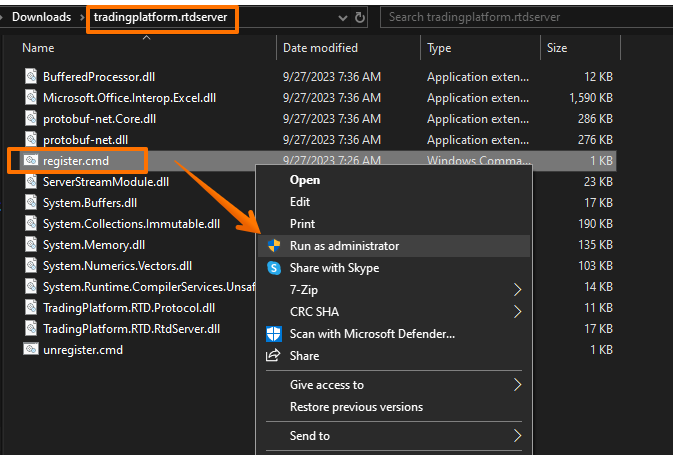Go to Downloads in the breadcrumb
Screen dimensions: 673x455
tap(41, 17)
